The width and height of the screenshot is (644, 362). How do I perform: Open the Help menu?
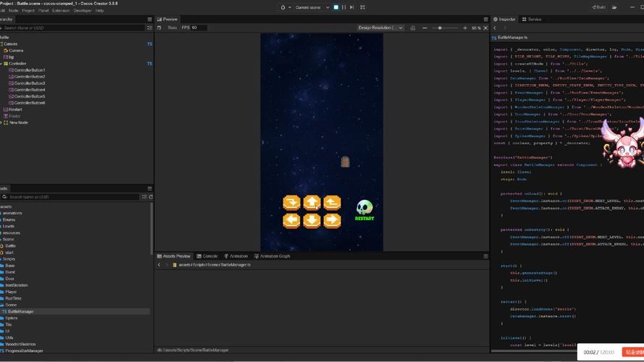pyautogui.click(x=100, y=11)
